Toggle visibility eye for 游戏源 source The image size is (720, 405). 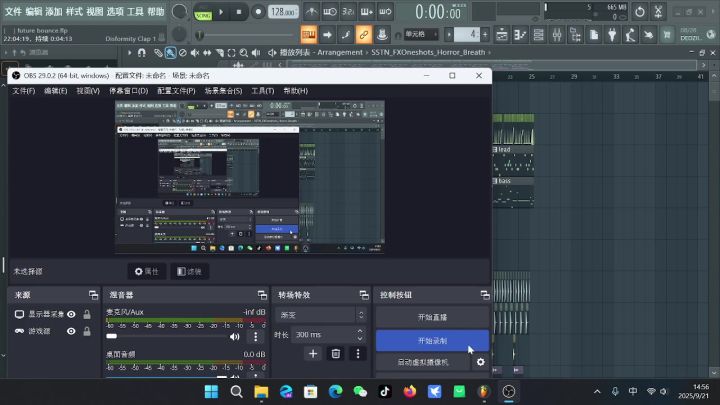[71, 331]
